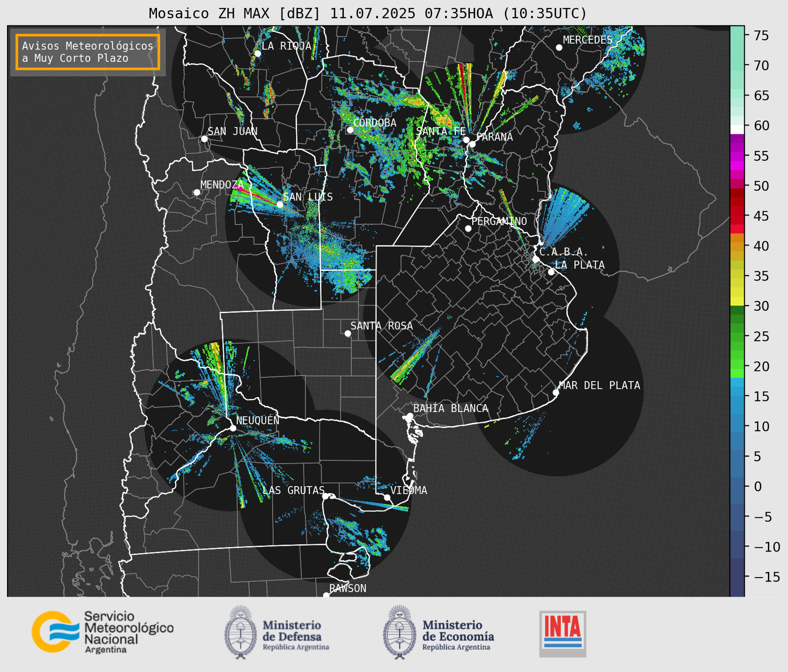Click the MAR DEL PLATA label text
The height and width of the screenshot is (672, 788).
tap(599, 385)
